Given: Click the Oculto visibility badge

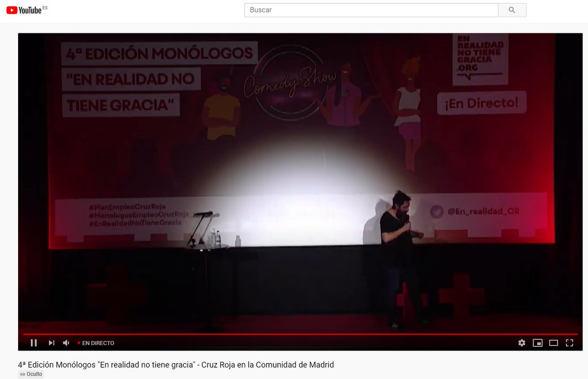Looking at the screenshot, I should pos(31,374).
